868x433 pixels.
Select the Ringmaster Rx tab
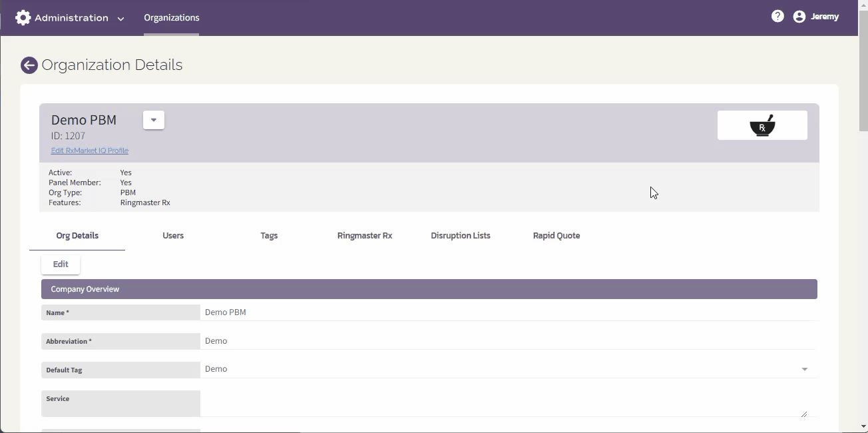tap(365, 235)
